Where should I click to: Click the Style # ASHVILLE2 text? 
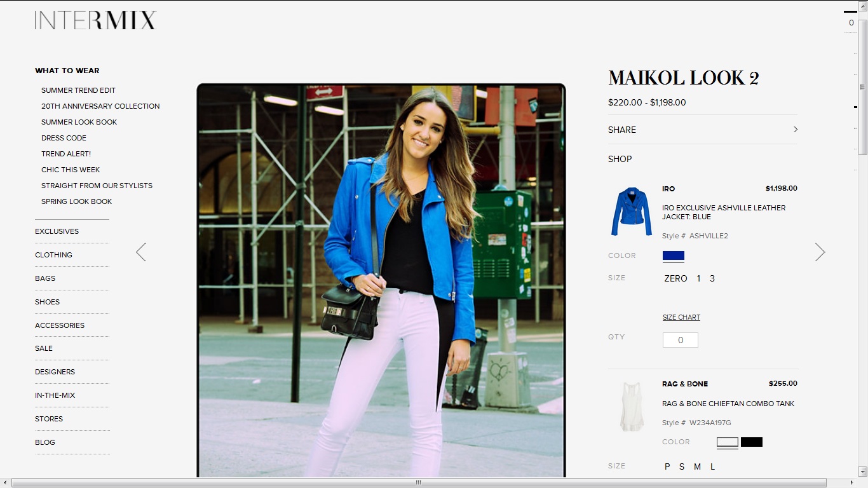tap(695, 236)
